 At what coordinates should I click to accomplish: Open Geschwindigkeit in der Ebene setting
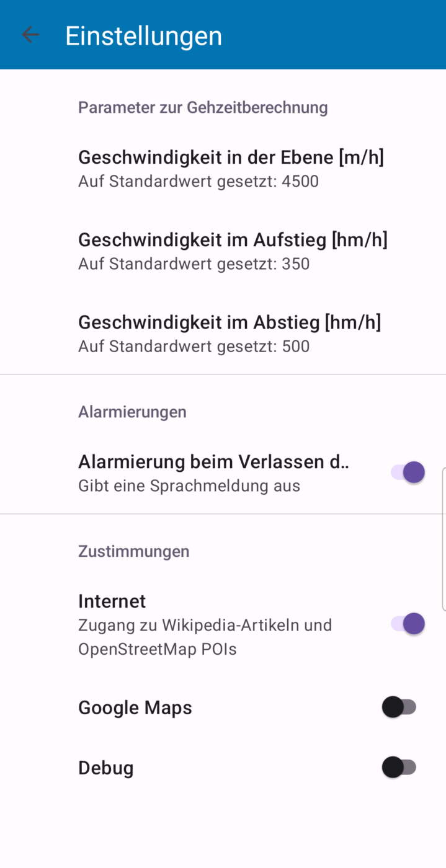tap(231, 157)
